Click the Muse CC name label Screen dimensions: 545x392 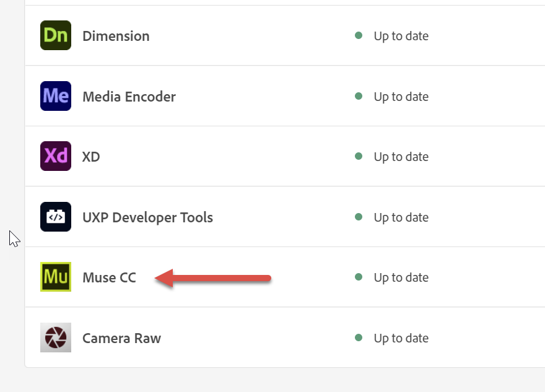(x=109, y=277)
